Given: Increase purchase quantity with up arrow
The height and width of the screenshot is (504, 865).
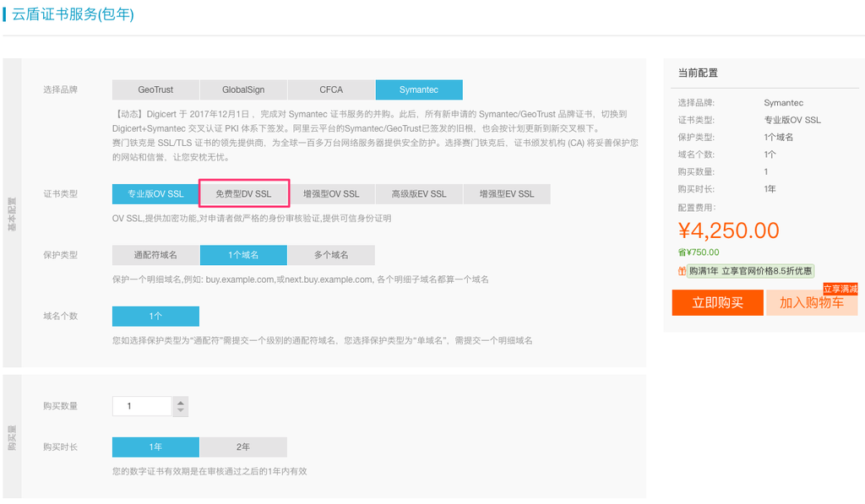Looking at the screenshot, I should (x=181, y=403).
